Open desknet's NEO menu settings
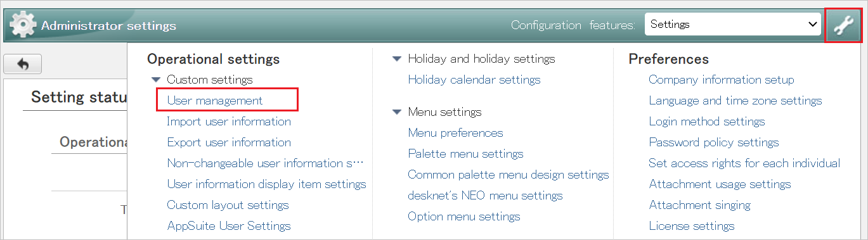This screenshot has width=868, height=240. [485, 196]
